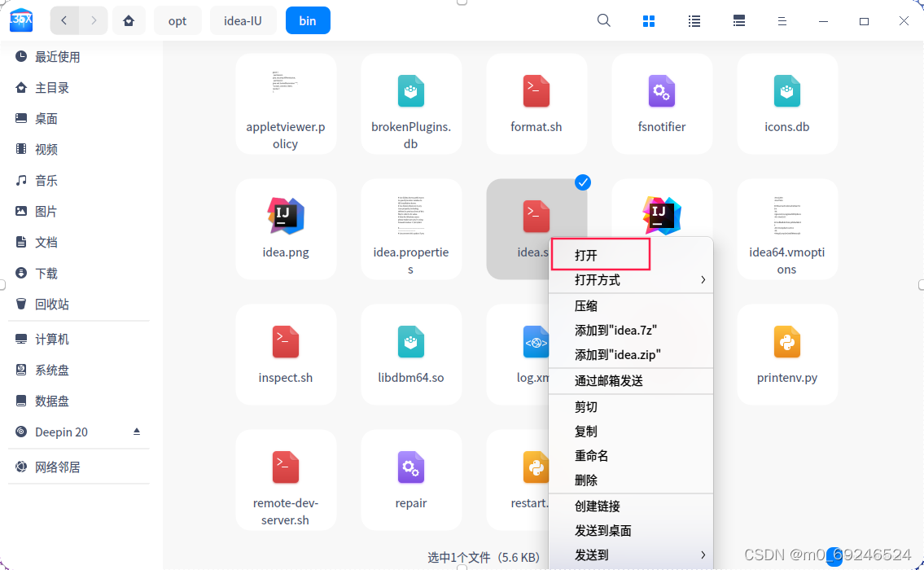Go forward with the right arrow button
This screenshot has height=570, width=924.
click(x=93, y=20)
